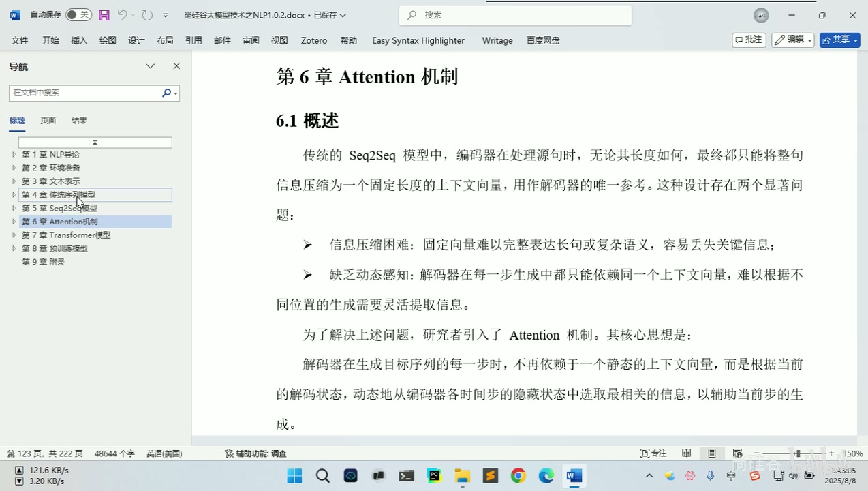Open the 文件 menu

click(x=20, y=40)
